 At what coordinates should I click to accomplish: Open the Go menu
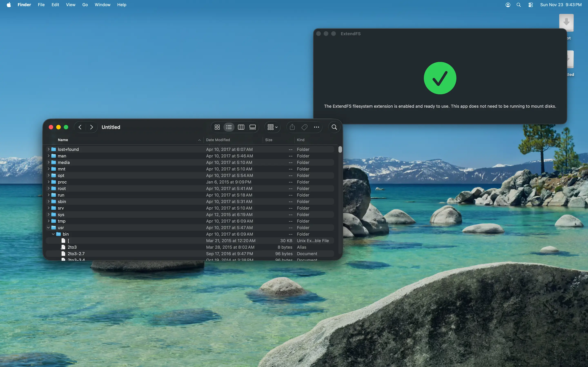coord(85,5)
